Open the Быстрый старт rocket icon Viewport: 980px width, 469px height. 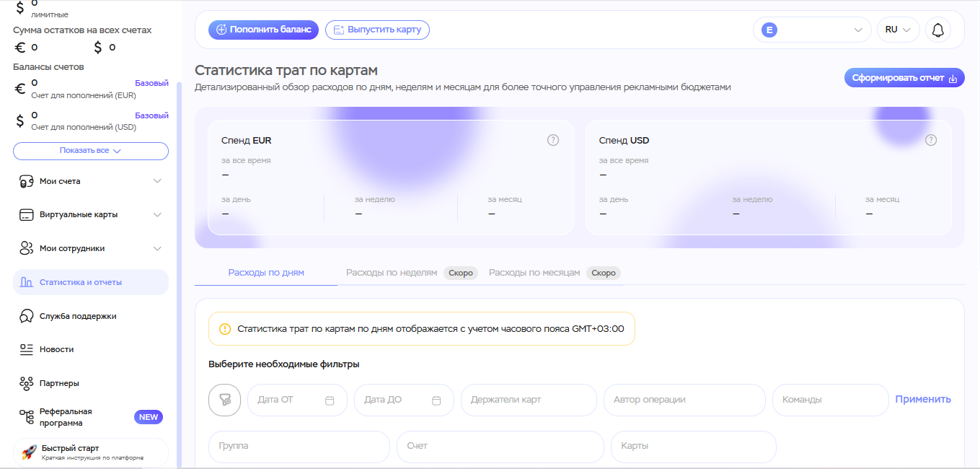click(x=27, y=452)
